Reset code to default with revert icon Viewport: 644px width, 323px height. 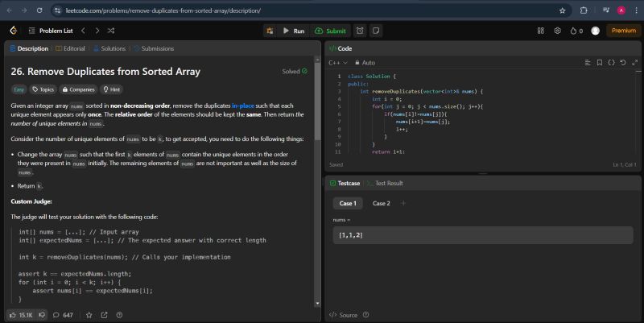pyautogui.click(x=622, y=62)
